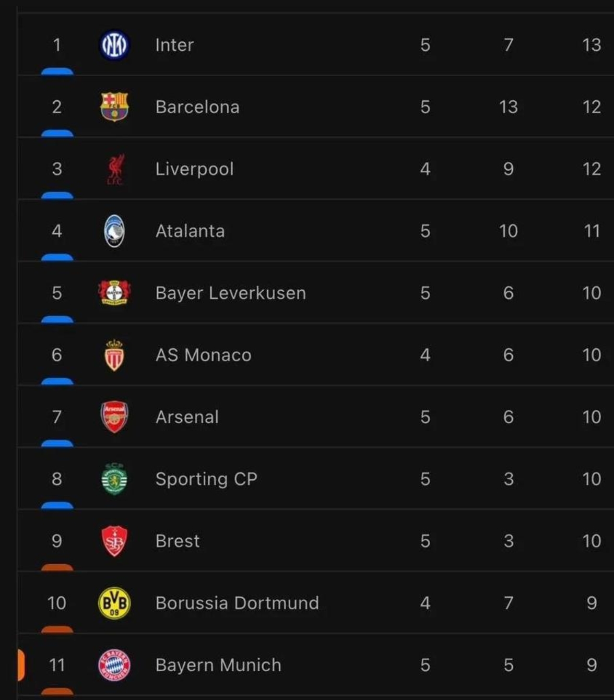Screen dimensions: 614x700
Task: Click the Sporting CP team name
Action: click(x=206, y=479)
